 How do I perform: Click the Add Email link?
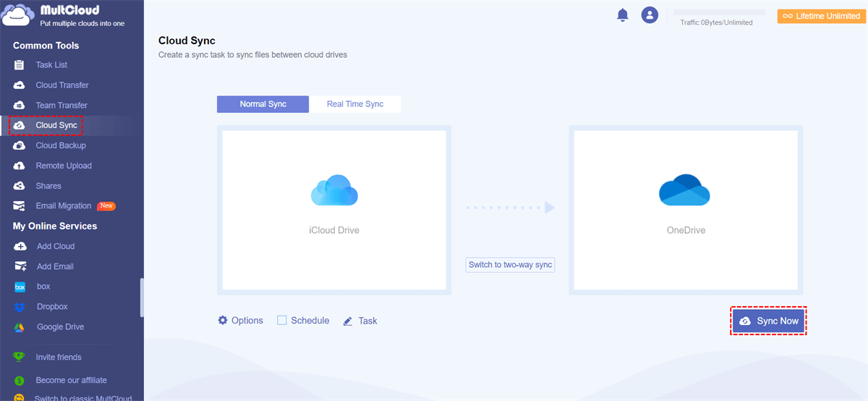tap(55, 267)
